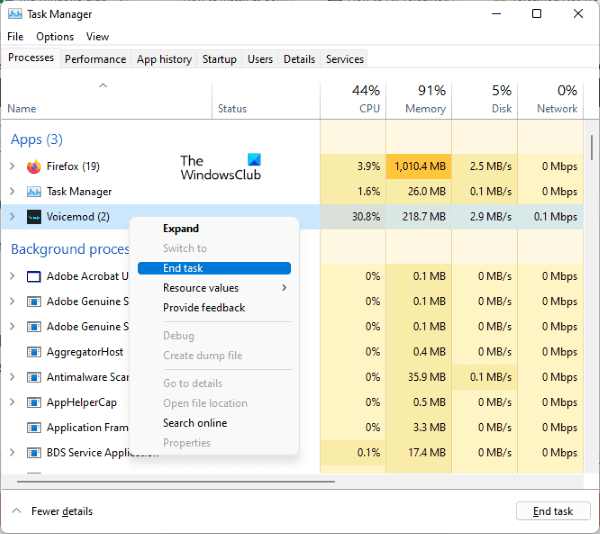The width and height of the screenshot is (600, 534).
Task: Click the Voicemod app icon
Action: click(x=34, y=217)
